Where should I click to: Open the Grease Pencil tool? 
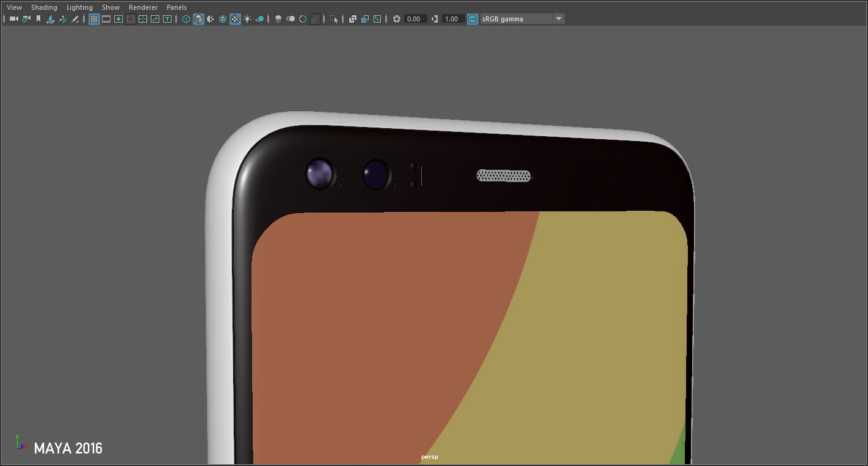75,18
